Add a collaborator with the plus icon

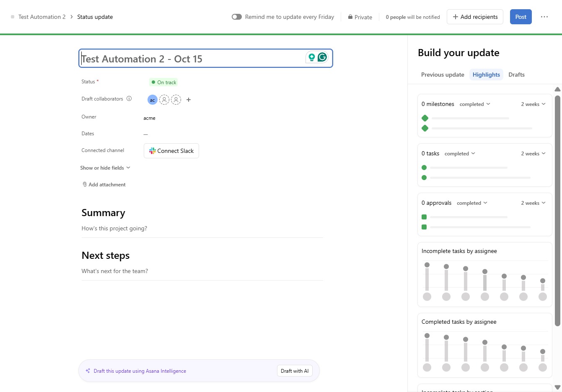click(189, 100)
